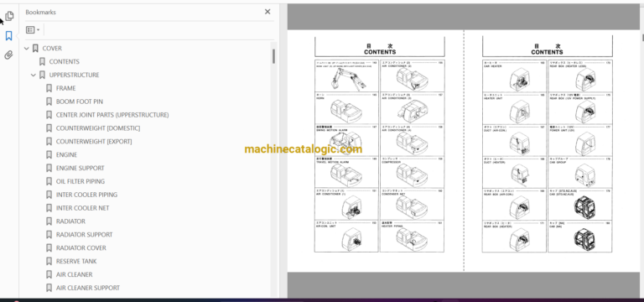Viewport: 644px width, 302px height.
Task: Select the Bookmarks panel icon in sidebar
Action: click(x=9, y=36)
